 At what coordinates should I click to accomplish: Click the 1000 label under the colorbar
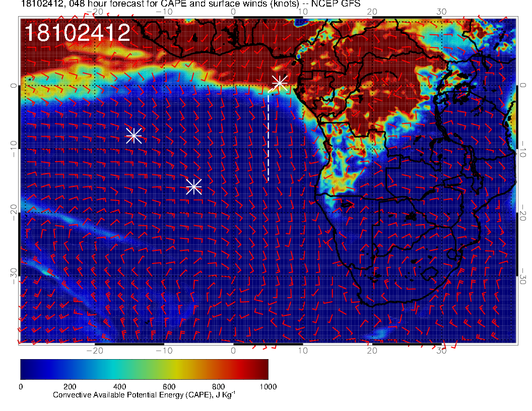pyautogui.click(x=268, y=386)
